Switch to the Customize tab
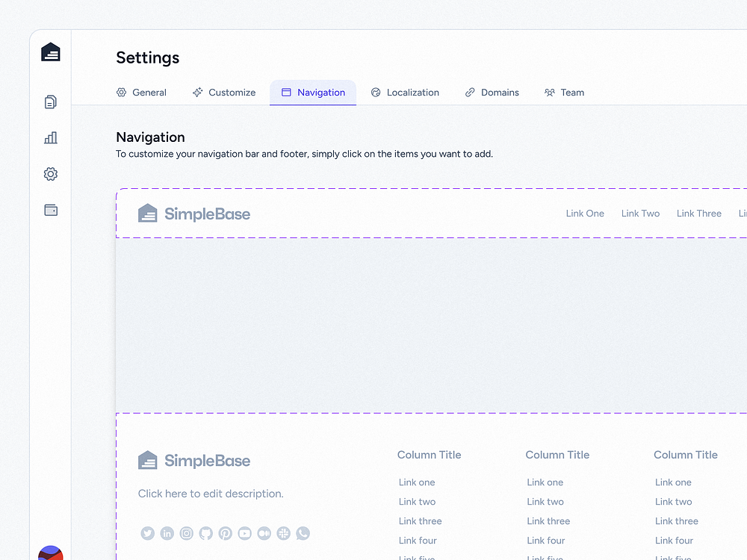The image size is (747, 560). [224, 92]
